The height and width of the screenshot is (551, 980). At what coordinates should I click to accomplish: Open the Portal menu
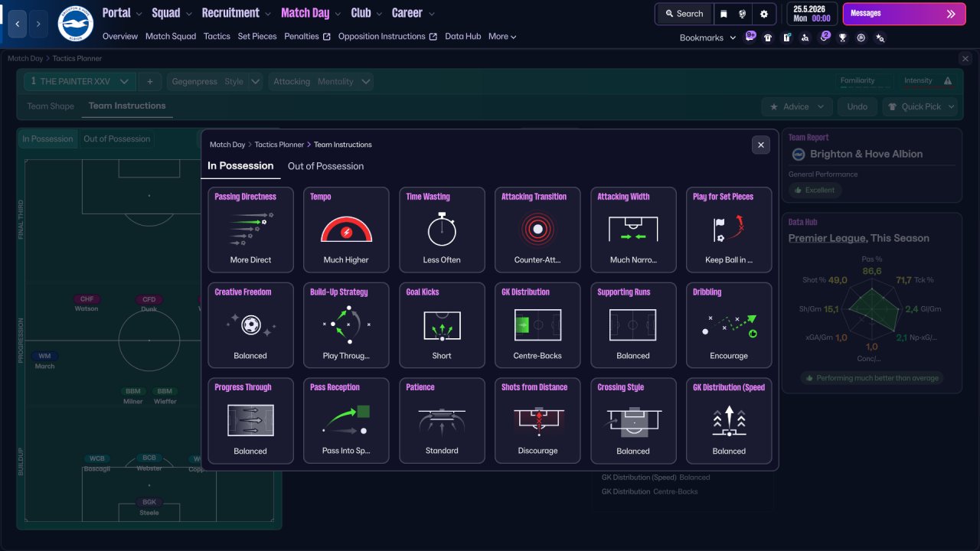pyautogui.click(x=116, y=13)
